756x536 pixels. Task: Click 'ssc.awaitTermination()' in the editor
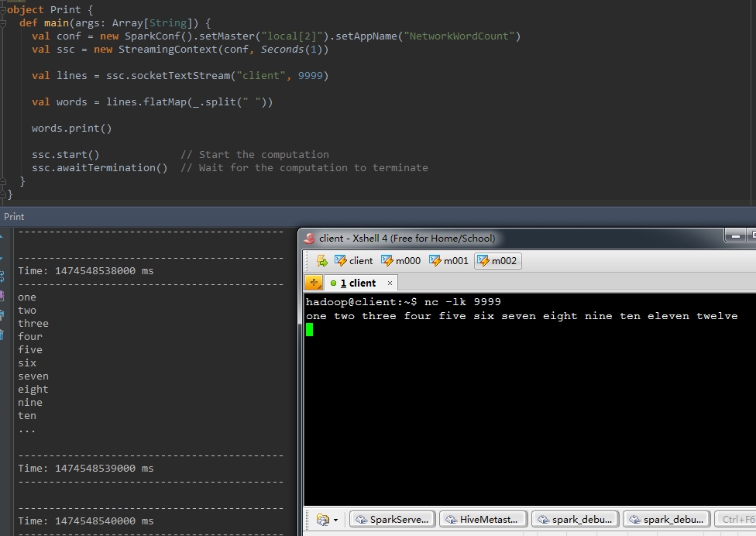tap(100, 168)
